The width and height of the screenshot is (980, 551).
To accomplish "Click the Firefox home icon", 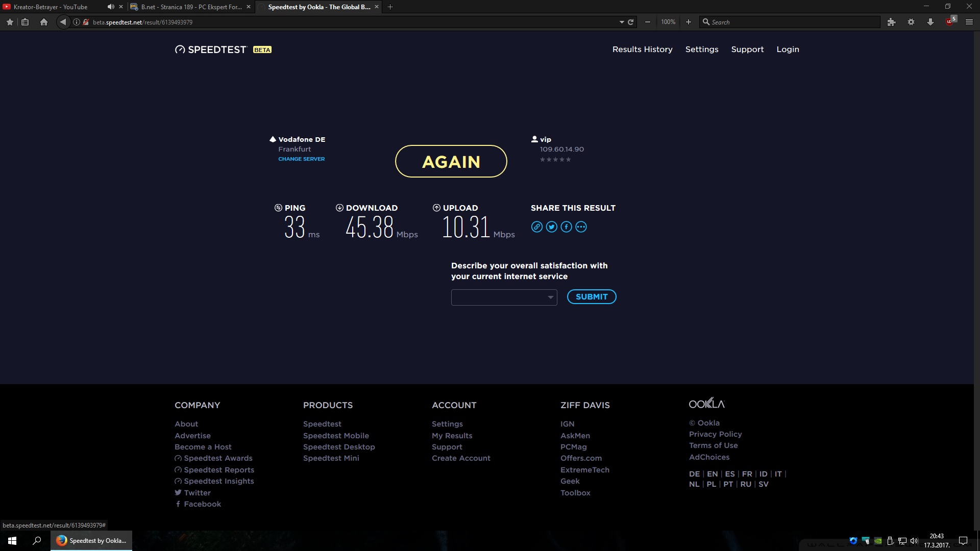I will [x=44, y=22].
